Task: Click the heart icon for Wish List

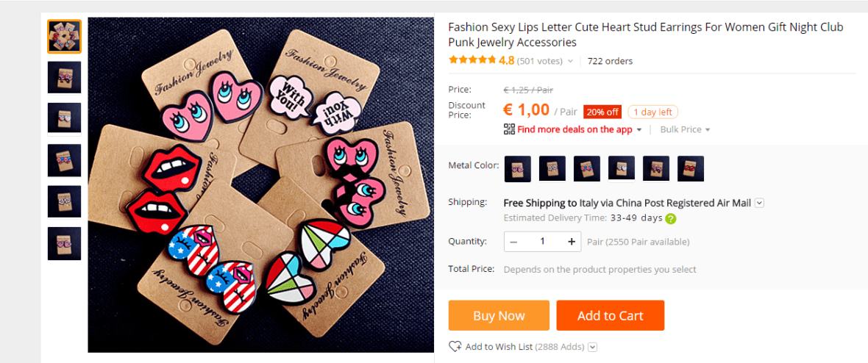Action: 455,346
